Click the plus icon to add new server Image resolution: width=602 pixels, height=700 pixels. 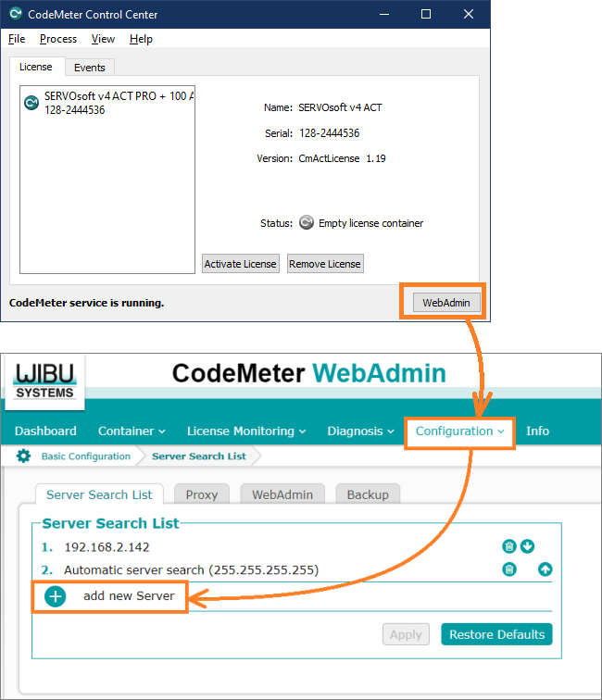(56, 596)
